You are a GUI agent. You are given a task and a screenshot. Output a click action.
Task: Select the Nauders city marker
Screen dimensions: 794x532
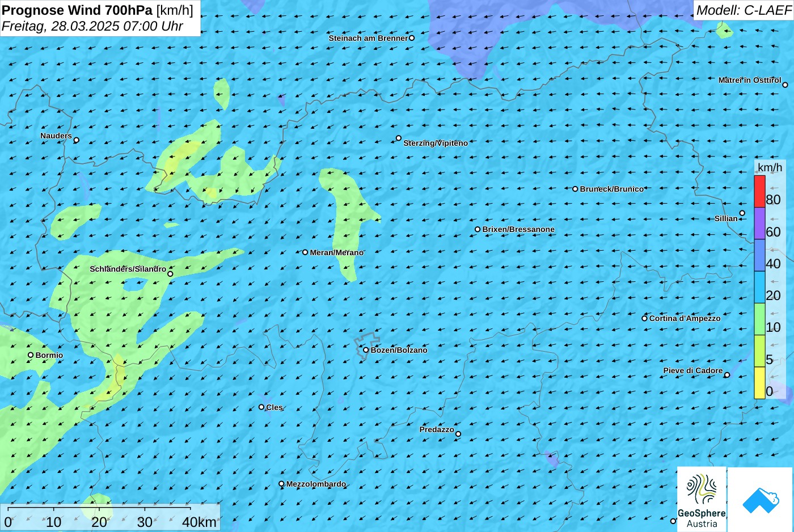77,140
